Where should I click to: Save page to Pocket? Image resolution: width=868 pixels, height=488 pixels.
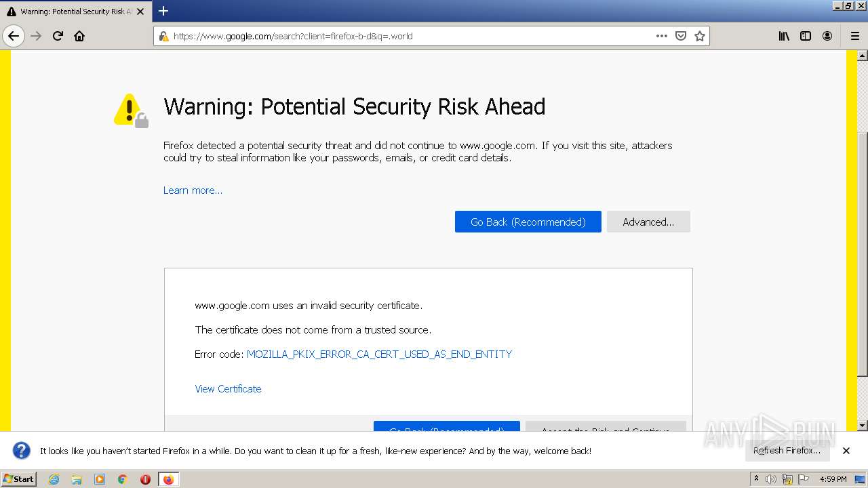(681, 36)
